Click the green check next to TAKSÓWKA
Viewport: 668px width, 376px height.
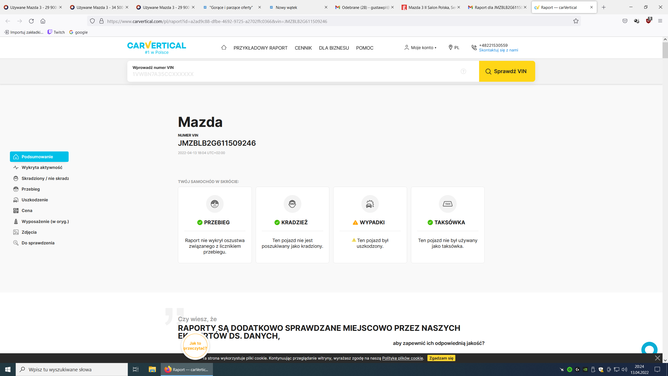tap(430, 222)
